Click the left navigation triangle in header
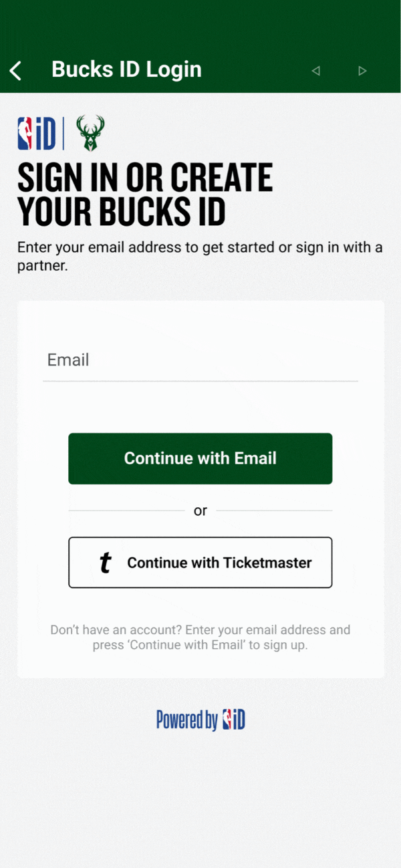Image resolution: width=401 pixels, height=868 pixels. click(x=315, y=70)
